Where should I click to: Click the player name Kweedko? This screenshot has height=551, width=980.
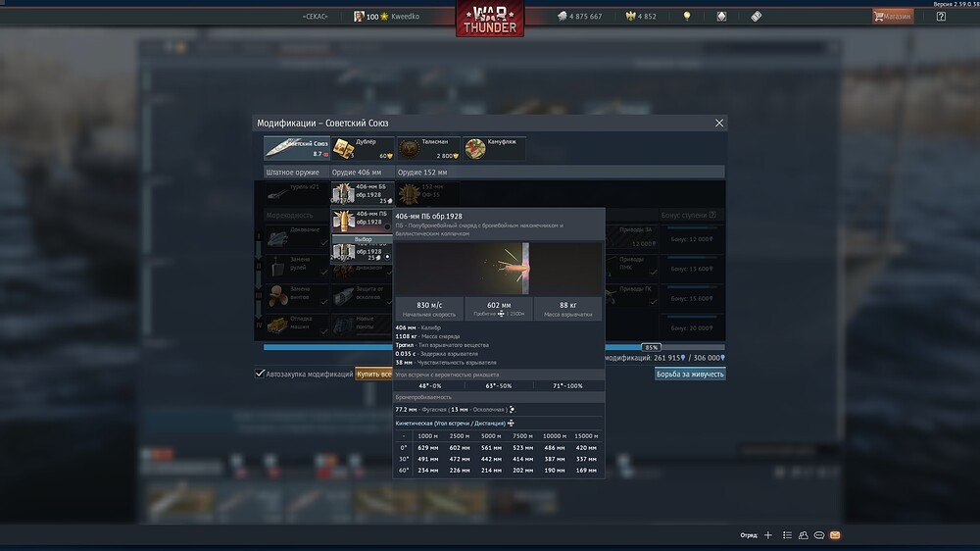point(405,17)
